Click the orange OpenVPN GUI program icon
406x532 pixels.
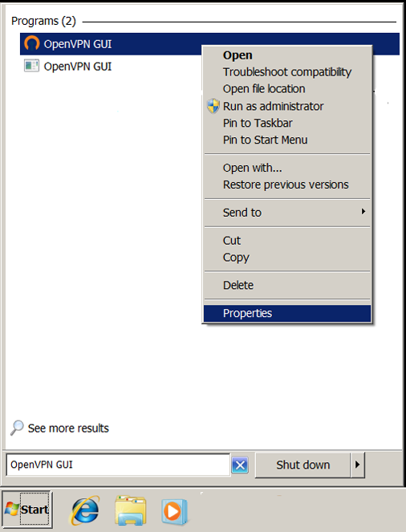click(x=32, y=44)
